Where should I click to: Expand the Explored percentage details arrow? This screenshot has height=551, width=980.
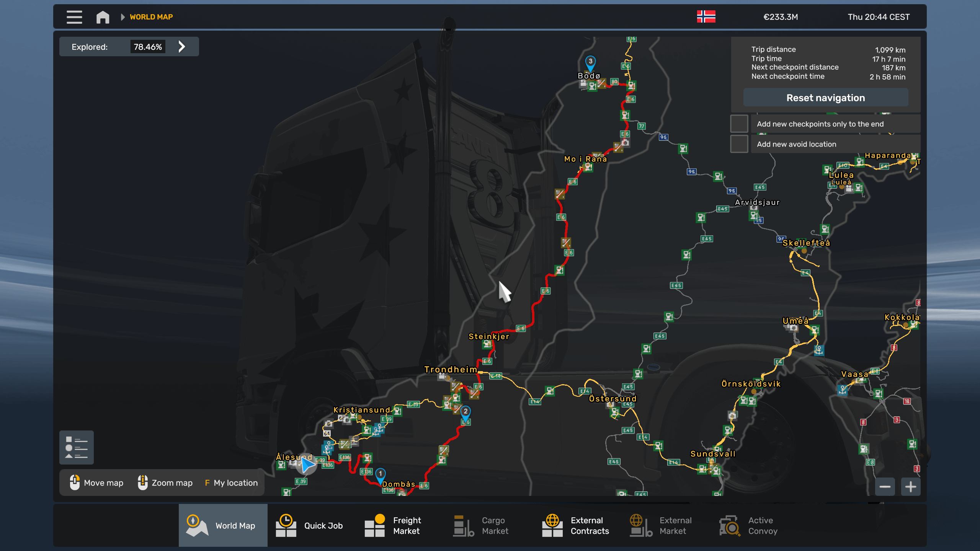coord(182,47)
